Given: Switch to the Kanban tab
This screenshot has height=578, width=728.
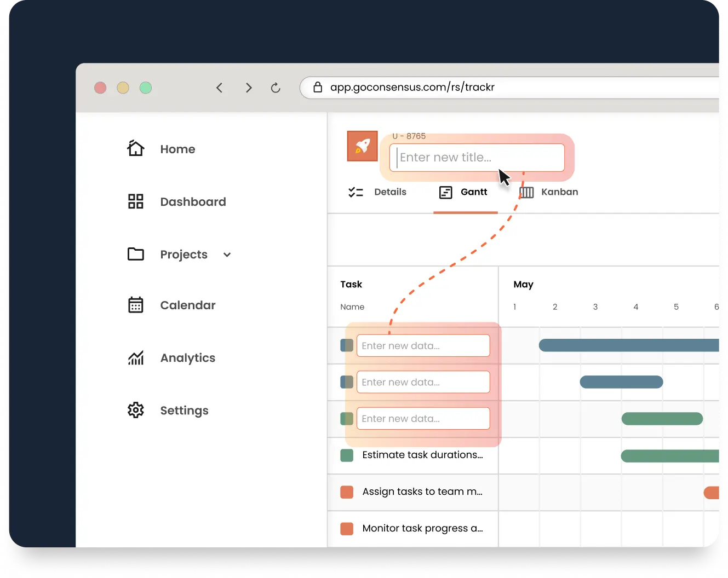Looking at the screenshot, I should coord(559,192).
